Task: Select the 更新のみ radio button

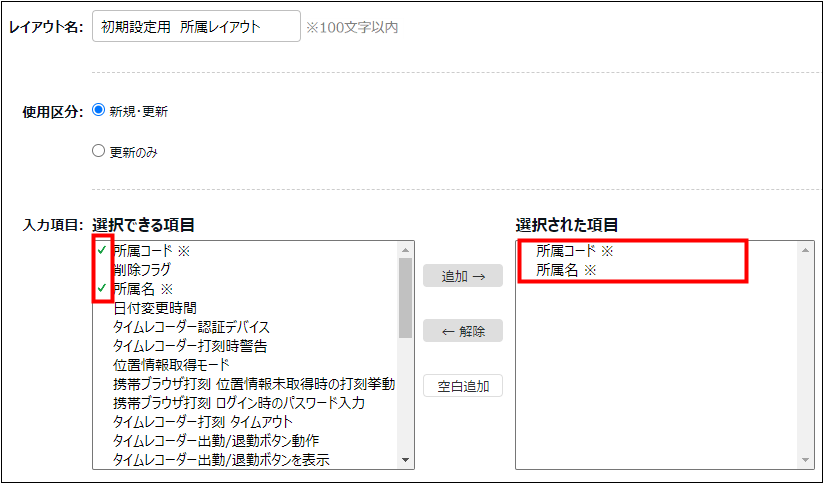Action: click(x=98, y=152)
